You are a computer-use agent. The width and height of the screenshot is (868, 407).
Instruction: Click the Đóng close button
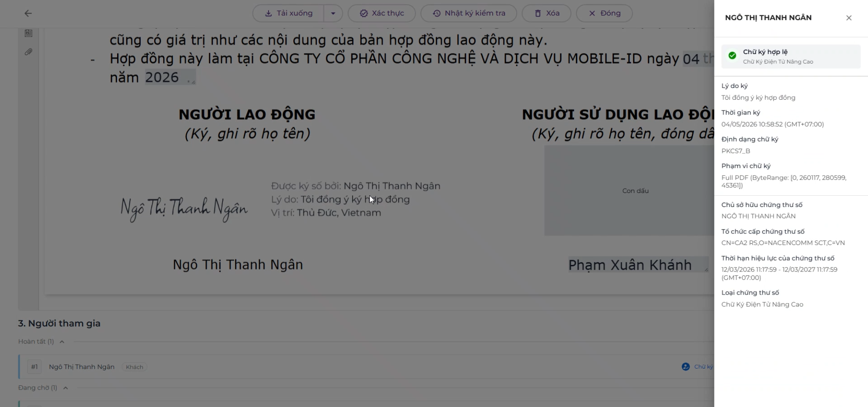(604, 13)
